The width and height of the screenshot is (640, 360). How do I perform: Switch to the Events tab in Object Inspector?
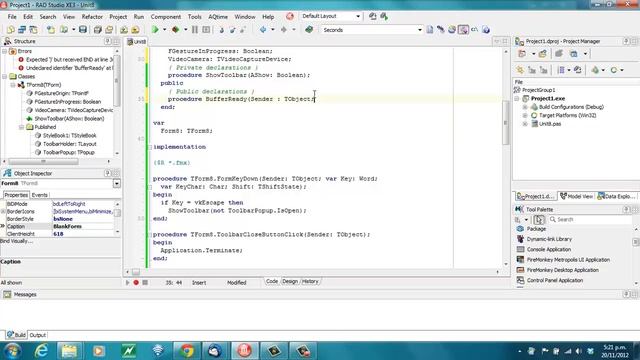tap(40, 195)
